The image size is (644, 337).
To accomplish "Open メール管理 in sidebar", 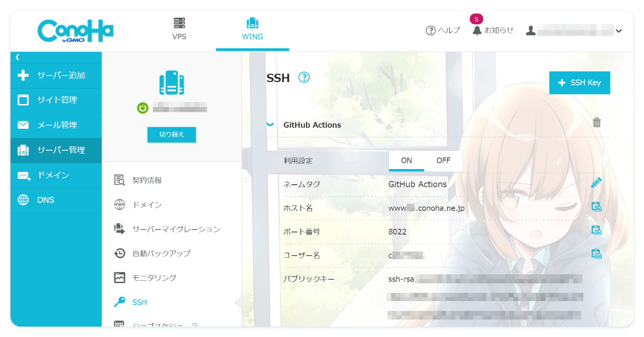I will click(x=56, y=125).
